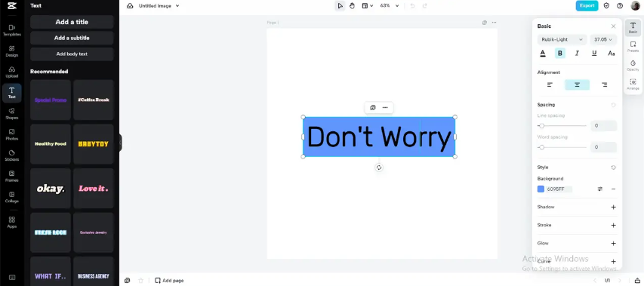Remove the background style
The height and width of the screenshot is (286, 644).
[x=613, y=189]
